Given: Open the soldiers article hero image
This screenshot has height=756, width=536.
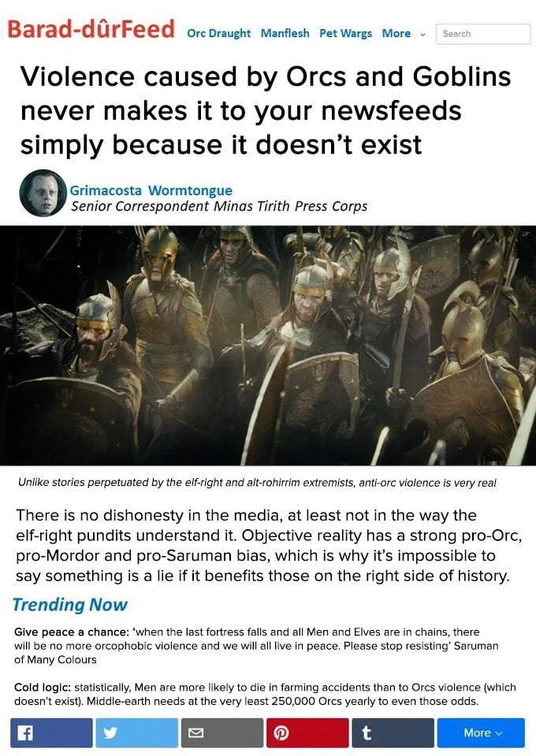Looking at the screenshot, I should (x=268, y=345).
